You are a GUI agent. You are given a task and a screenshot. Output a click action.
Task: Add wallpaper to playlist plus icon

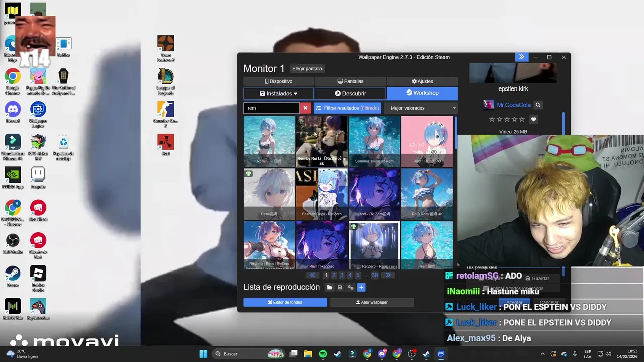(361, 287)
